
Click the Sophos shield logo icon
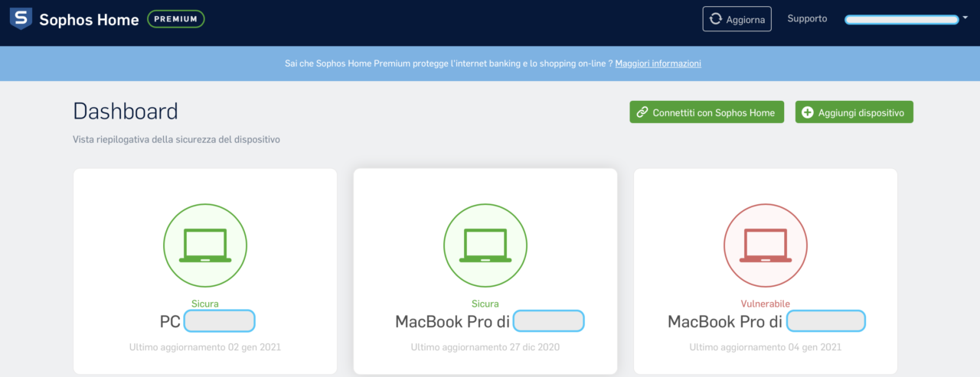[21, 18]
